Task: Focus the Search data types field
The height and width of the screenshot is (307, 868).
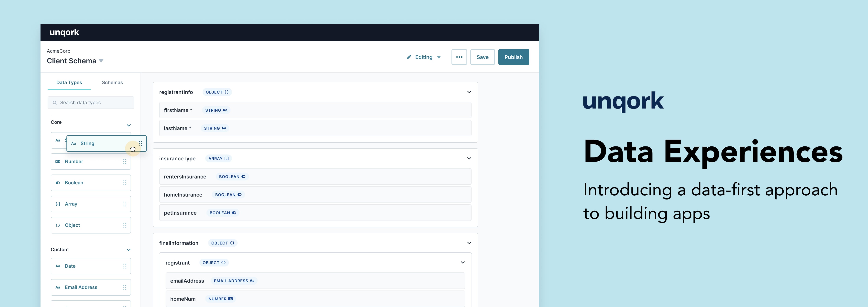Action: (x=91, y=103)
